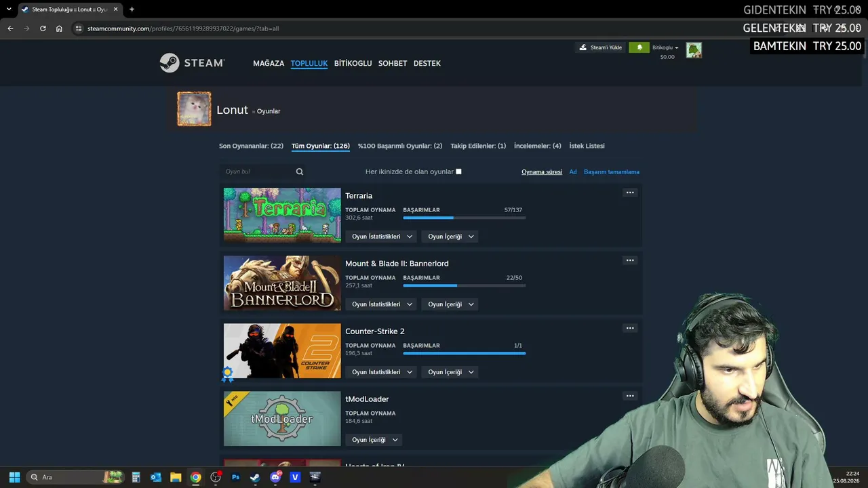Expand Terraria's Oyun İstatistikleri dropdown
This screenshot has width=868, height=488.
[x=382, y=237]
